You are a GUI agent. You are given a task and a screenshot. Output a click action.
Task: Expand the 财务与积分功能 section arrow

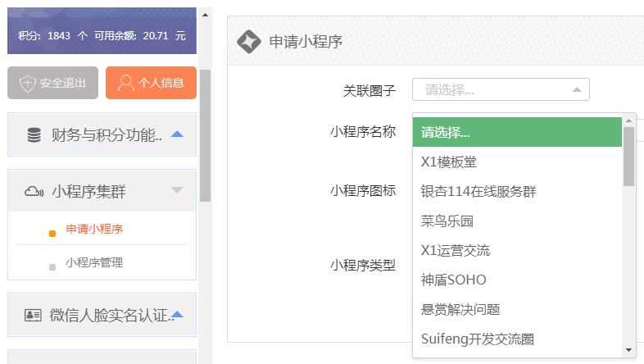click(177, 134)
